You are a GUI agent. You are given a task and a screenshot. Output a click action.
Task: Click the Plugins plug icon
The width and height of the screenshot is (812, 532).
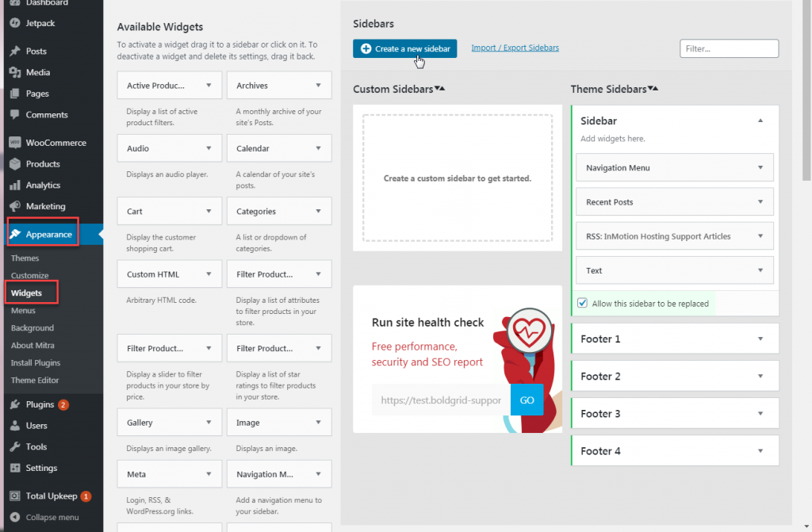15,404
